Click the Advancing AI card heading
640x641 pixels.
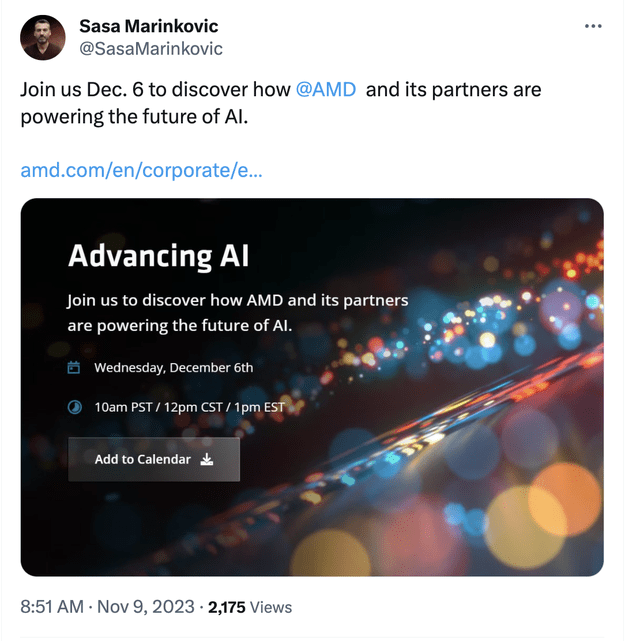(x=158, y=257)
